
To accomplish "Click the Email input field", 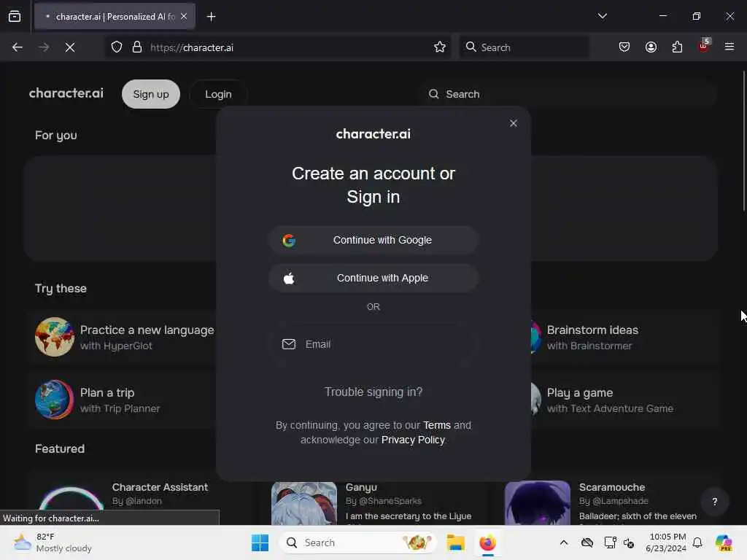I will tap(373, 344).
